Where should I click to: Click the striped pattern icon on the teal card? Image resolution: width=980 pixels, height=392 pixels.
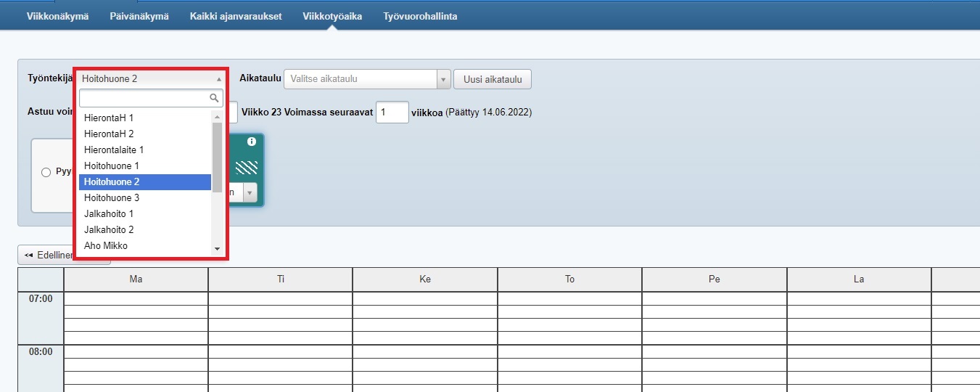[x=247, y=168]
